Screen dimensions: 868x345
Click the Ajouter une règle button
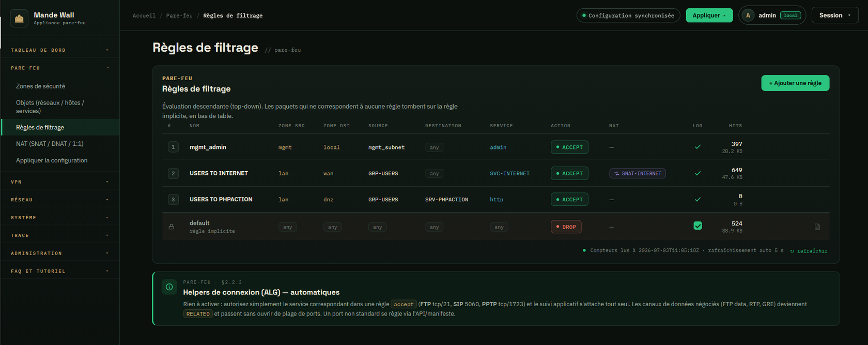coord(795,83)
